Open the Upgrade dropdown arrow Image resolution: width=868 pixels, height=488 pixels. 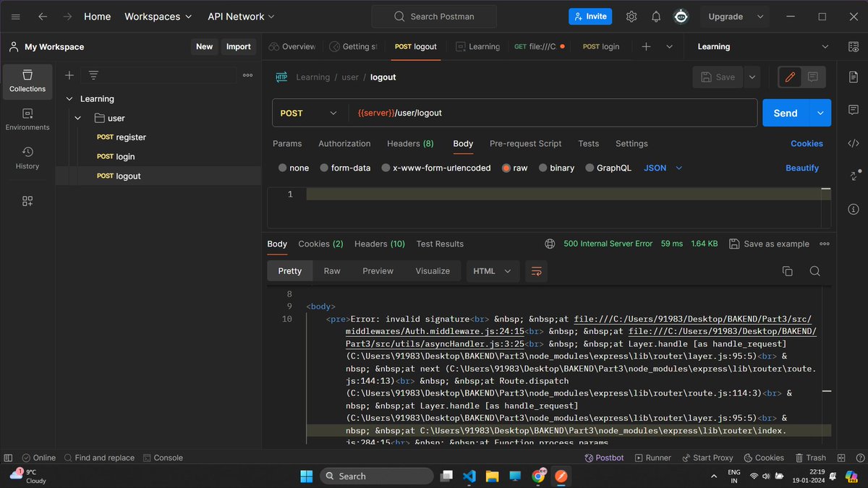pos(760,17)
